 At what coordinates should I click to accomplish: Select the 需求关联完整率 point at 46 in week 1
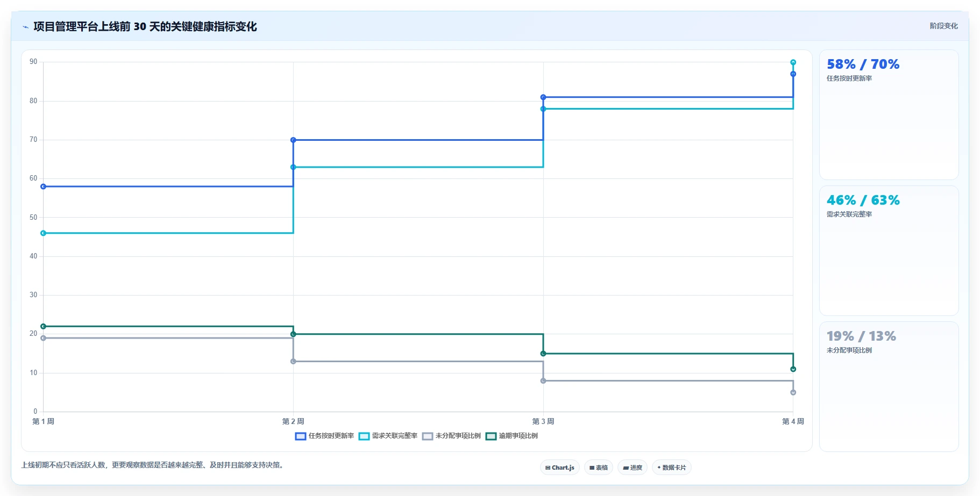pyautogui.click(x=44, y=233)
